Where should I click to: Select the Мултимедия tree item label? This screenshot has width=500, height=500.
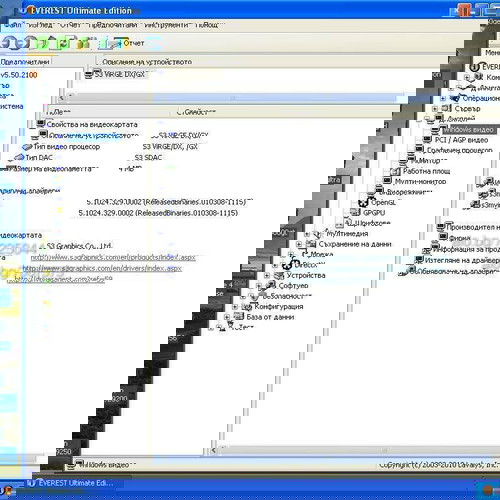pos(347,234)
